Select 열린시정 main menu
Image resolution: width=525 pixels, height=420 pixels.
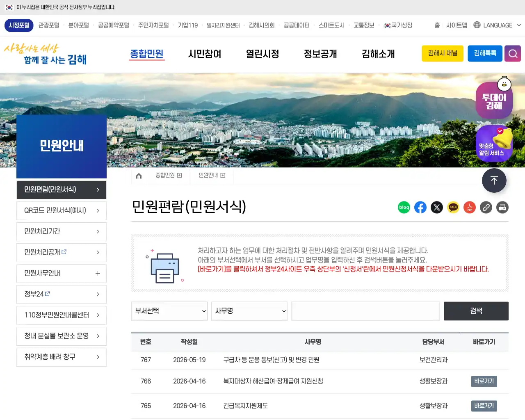pyautogui.click(x=262, y=54)
